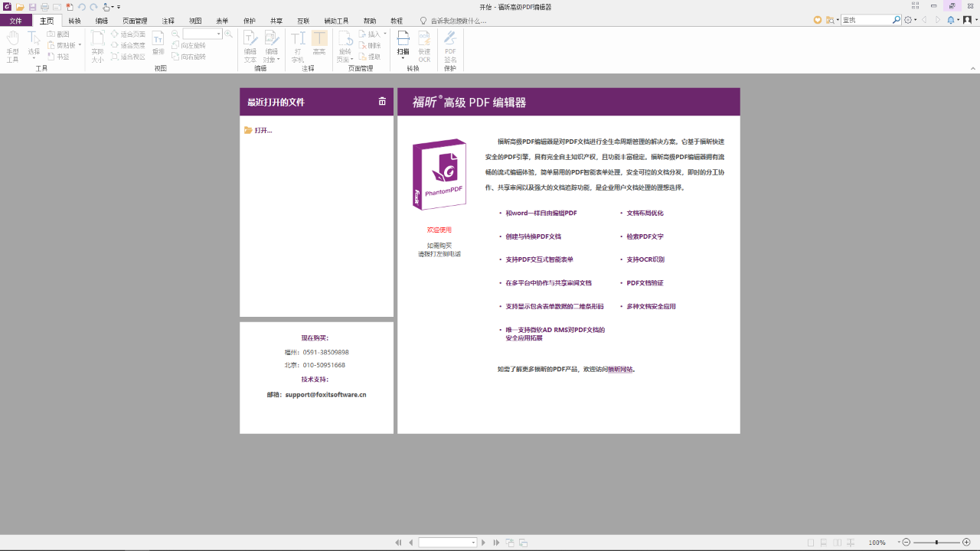This screenshot has height=551, width=980.
Task: Clear recent files with trash icon
Action: point(382,101)
